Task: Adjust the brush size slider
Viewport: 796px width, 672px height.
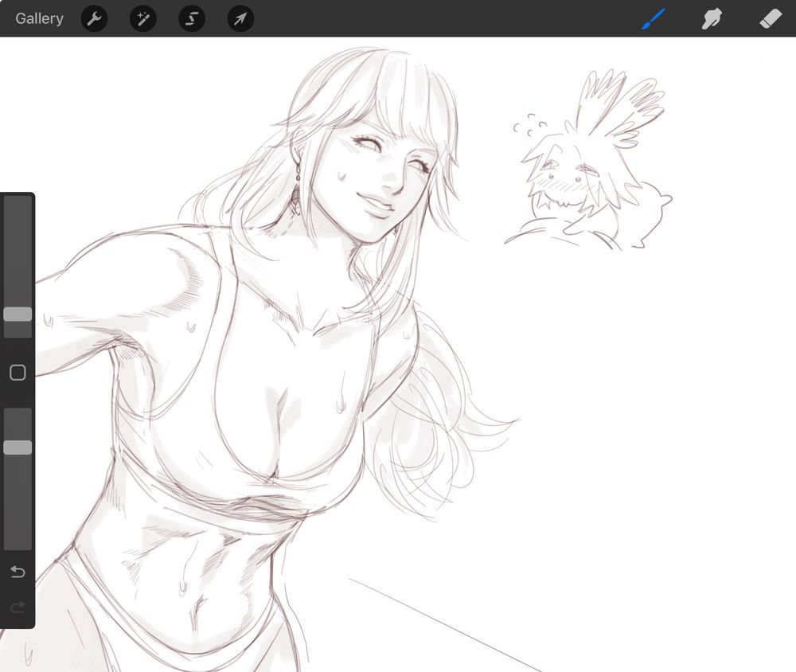Action: pyautogui.click(x=18, y=315)
